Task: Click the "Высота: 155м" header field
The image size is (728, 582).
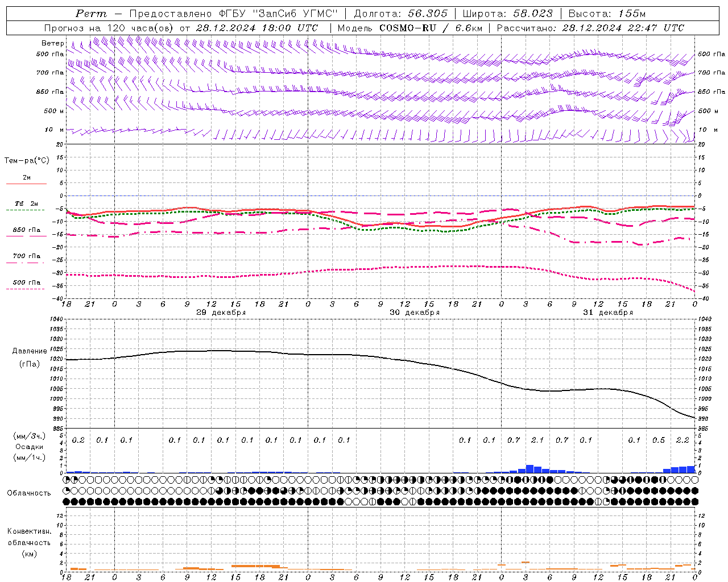Action: pos(607,14)
